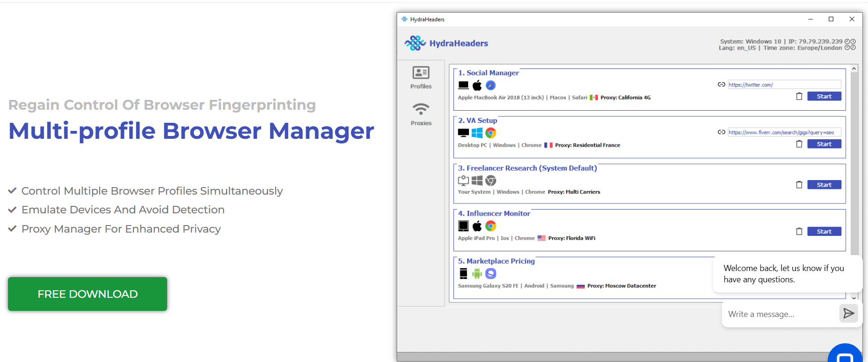Screen dimensions: 868x362
Task: Click 'Proxy Manager For Enhanced Privacy' line
Action: click(x=121, y=229)
